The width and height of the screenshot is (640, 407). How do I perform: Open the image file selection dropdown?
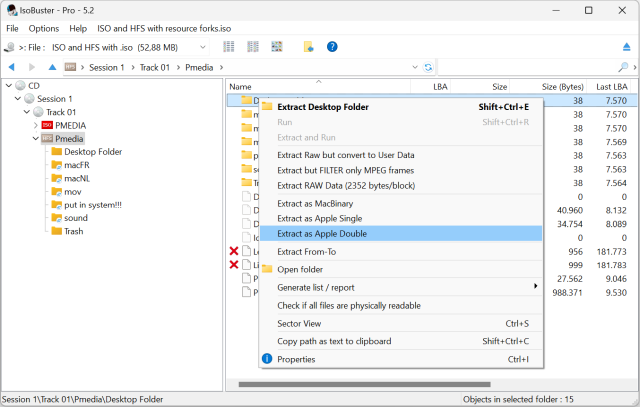click(202, 47)
